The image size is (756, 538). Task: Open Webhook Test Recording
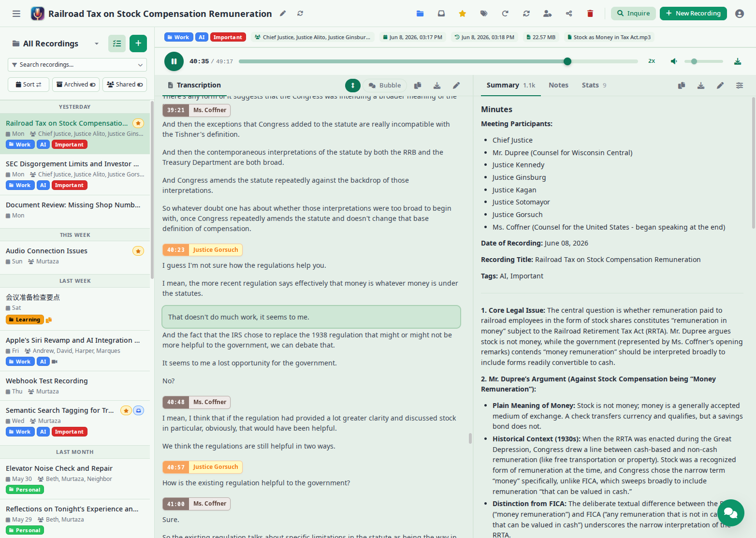[75, 386]
